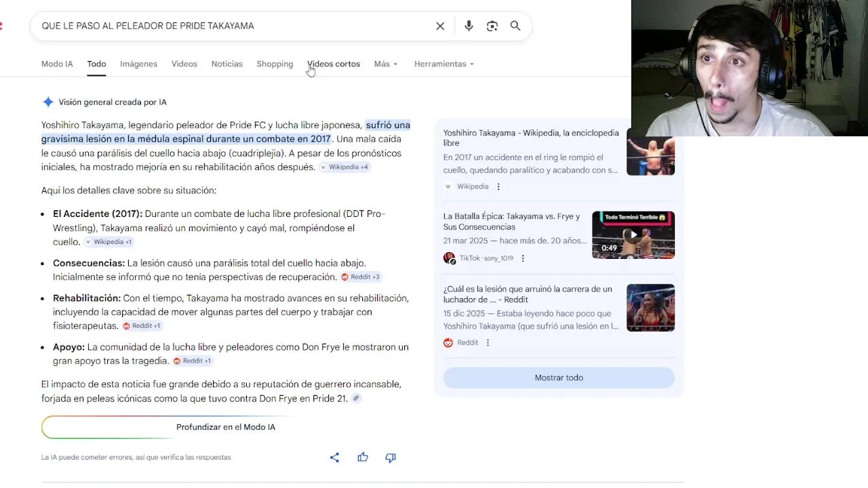This screenshot has width=868, height=488.
Task: Open the Reddit +3 citation chip
Action: coord(361,277)
